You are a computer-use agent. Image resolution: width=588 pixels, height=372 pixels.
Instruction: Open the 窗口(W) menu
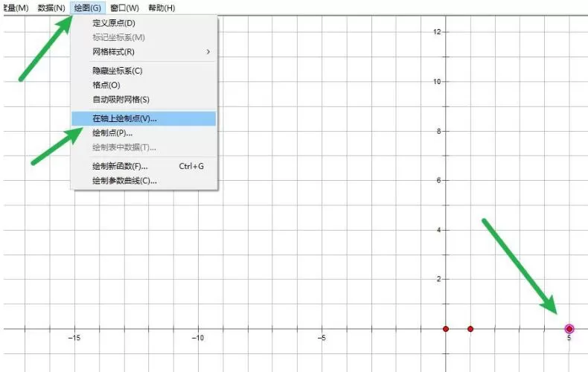point(125,8)
